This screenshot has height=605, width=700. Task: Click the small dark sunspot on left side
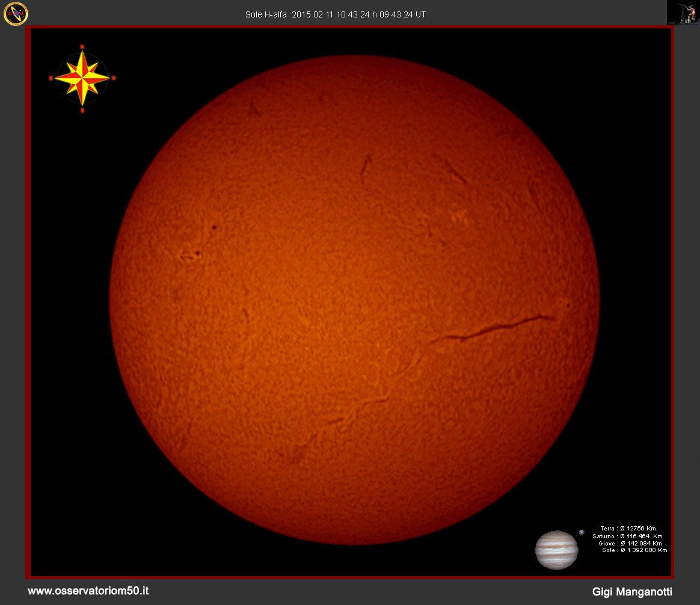(213, 227)
